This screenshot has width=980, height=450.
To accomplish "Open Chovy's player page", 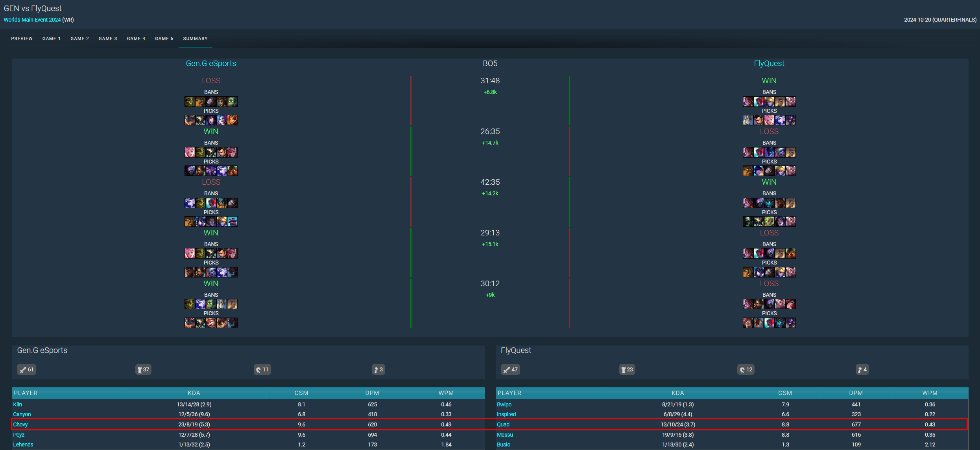I will pos(20,424).
